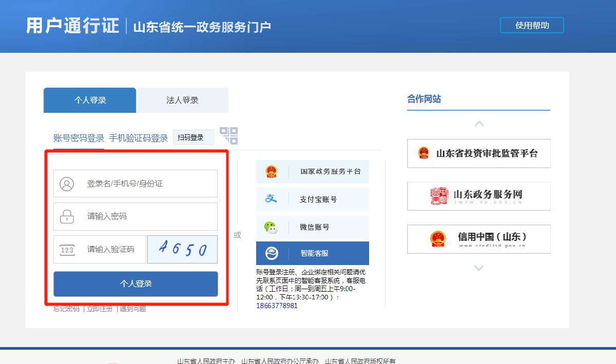Switch to the 法人登录 tab
The width and height of the screenshot is (616, 364).
[182, 100]
